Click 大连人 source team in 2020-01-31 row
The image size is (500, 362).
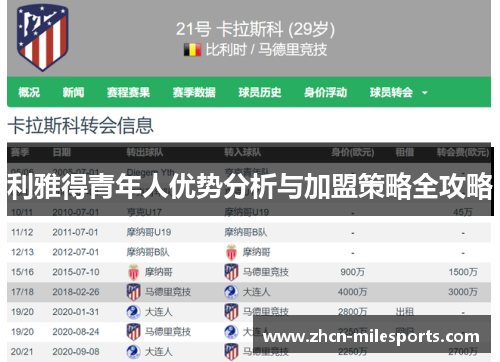(x=159, y=312)
